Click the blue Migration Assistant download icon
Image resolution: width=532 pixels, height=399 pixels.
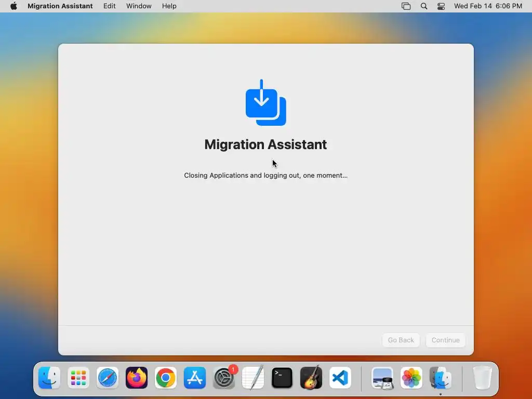click(265, 102)
